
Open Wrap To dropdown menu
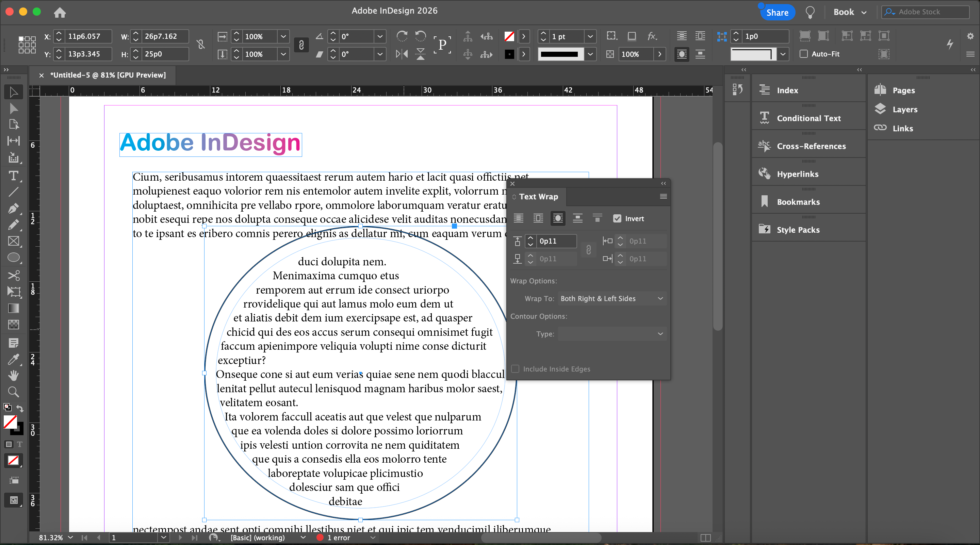click(612, 299)
